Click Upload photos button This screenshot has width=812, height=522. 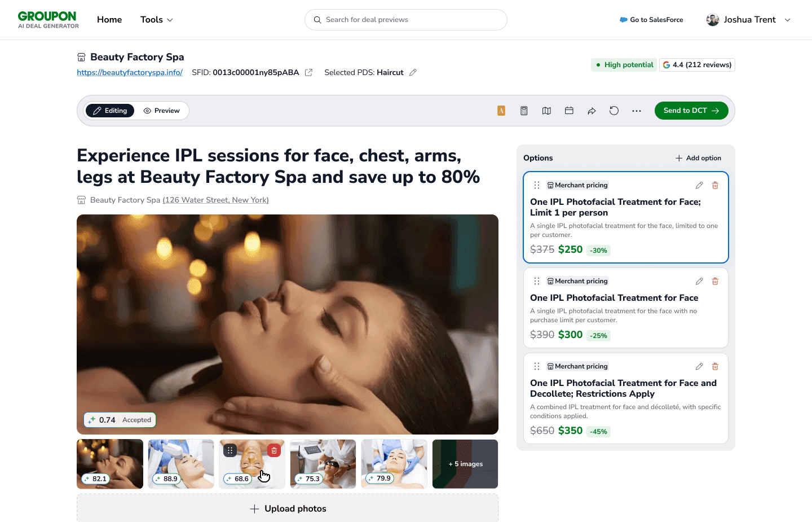click(x=288, y=508)
